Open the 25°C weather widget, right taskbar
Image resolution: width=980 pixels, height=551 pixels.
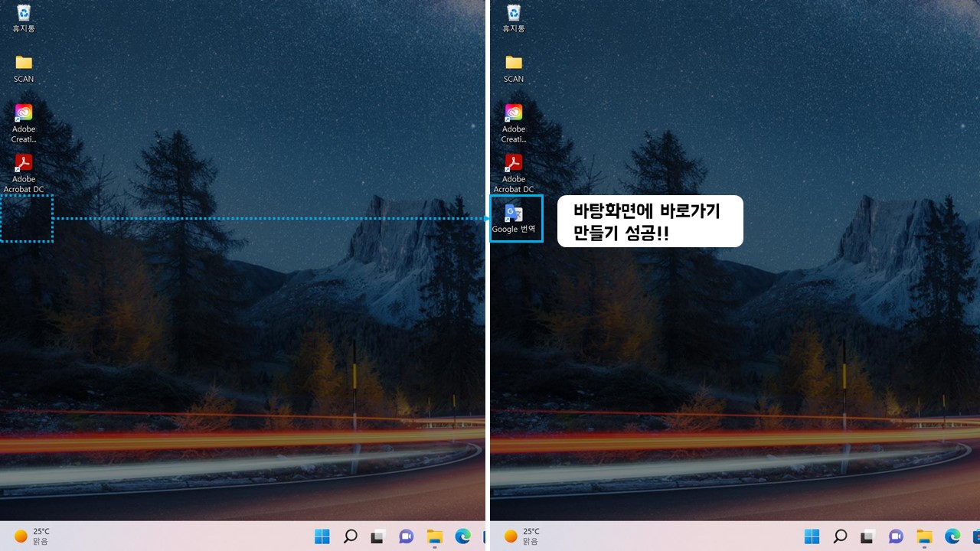(522, 536)
